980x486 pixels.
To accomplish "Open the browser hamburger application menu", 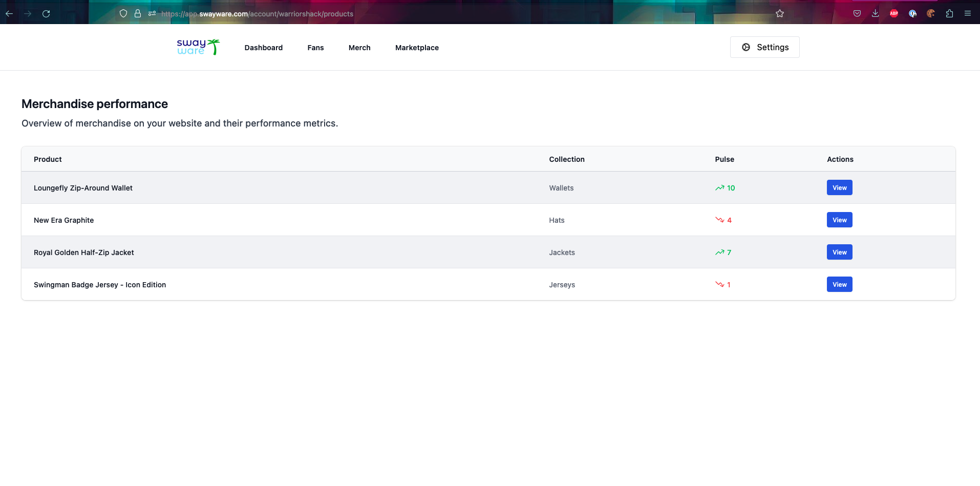I will [968, 14].
